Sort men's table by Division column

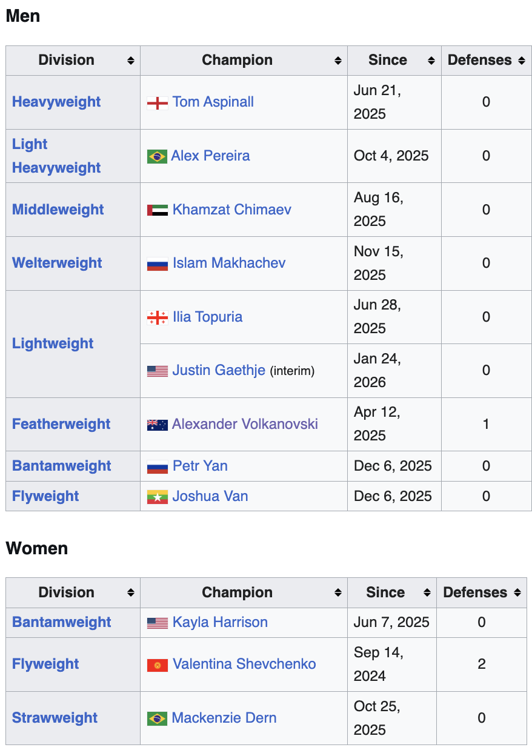point(130,61)
